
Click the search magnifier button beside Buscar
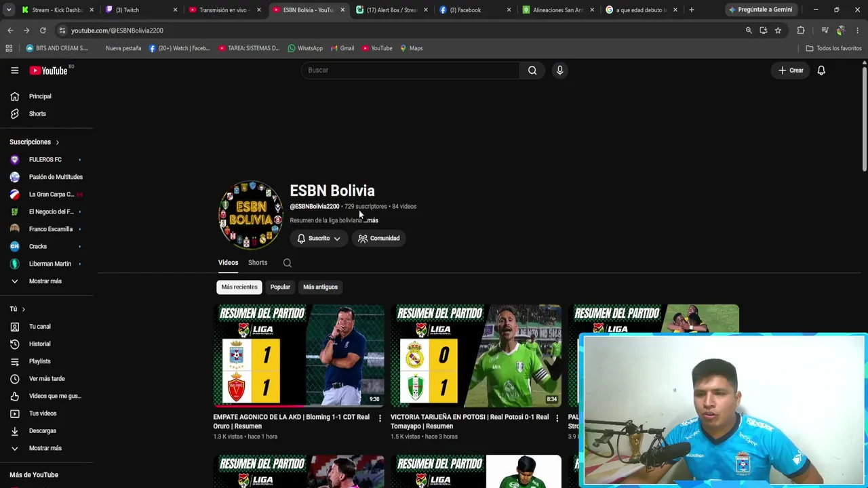pos(532,70)
